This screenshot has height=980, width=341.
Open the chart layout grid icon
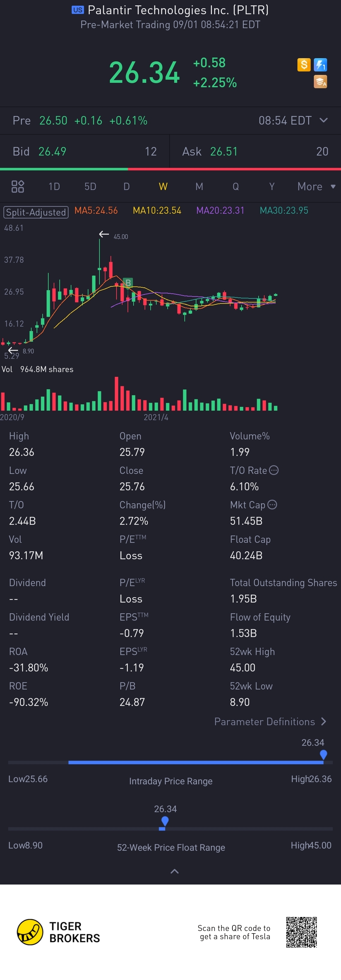18,187
